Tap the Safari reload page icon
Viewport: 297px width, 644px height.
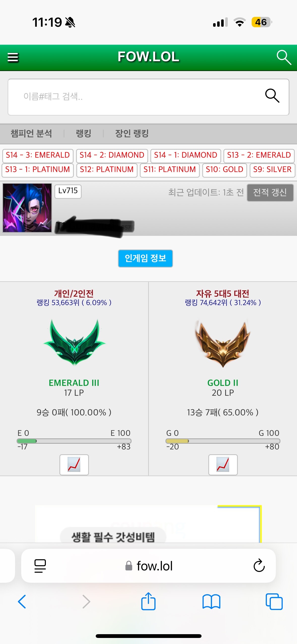(x=259, y=566)
